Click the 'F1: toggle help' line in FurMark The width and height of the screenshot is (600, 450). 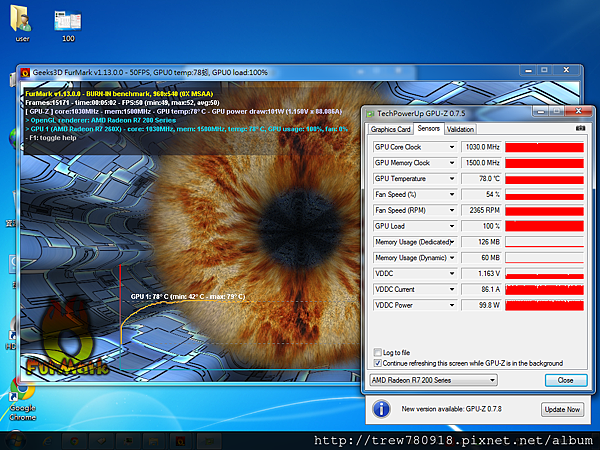[x=51, y=138]
